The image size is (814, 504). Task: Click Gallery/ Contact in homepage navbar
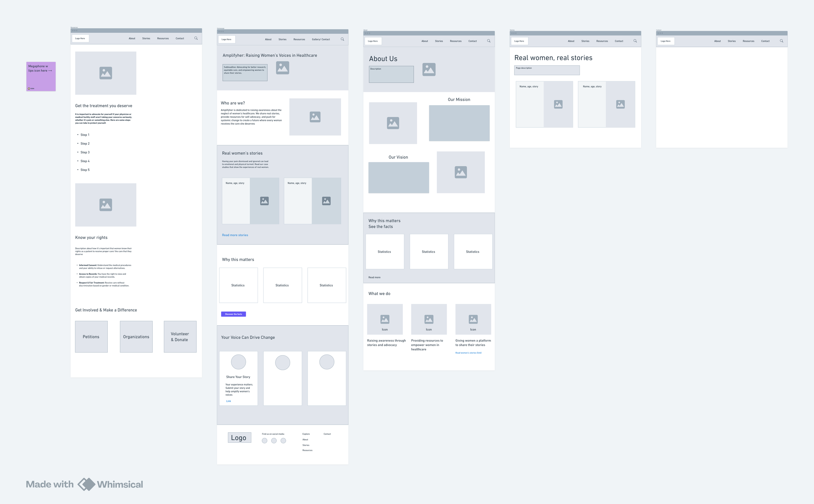tap(321, 39)
